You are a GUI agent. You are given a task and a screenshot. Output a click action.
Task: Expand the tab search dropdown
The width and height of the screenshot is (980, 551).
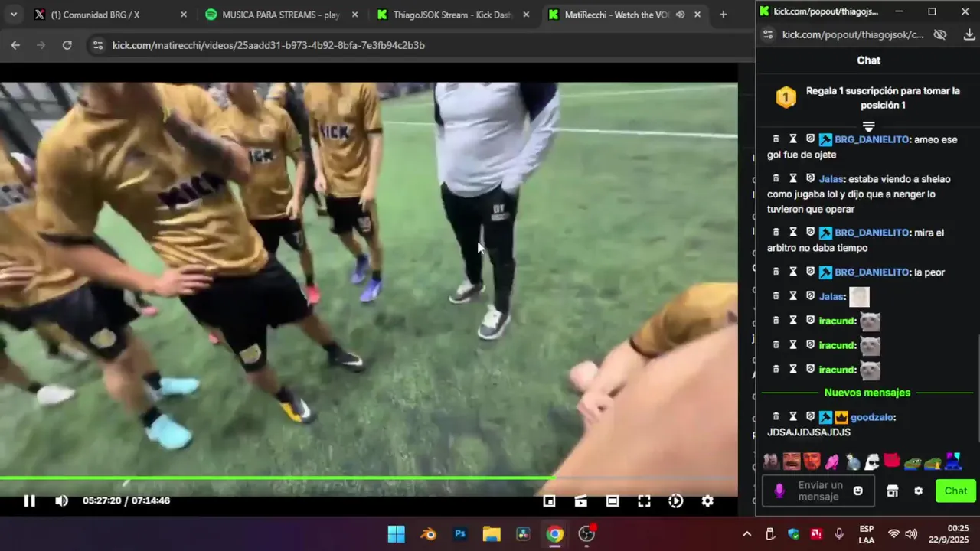[x=14, y=15]
